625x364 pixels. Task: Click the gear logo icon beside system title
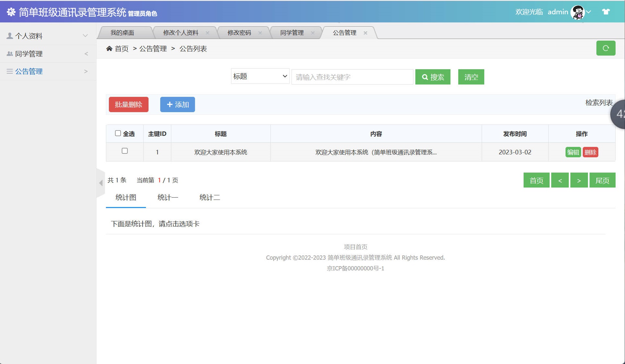11,11
